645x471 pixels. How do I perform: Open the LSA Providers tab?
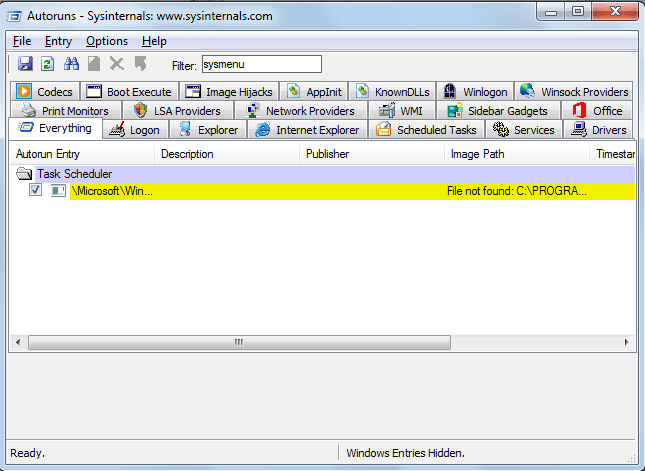tap(178, 111)
